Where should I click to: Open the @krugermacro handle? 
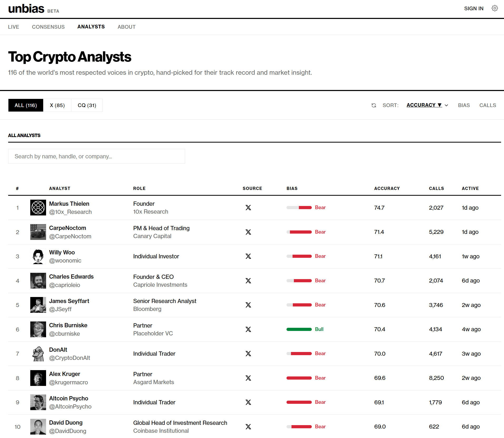[x=68, y=382]
